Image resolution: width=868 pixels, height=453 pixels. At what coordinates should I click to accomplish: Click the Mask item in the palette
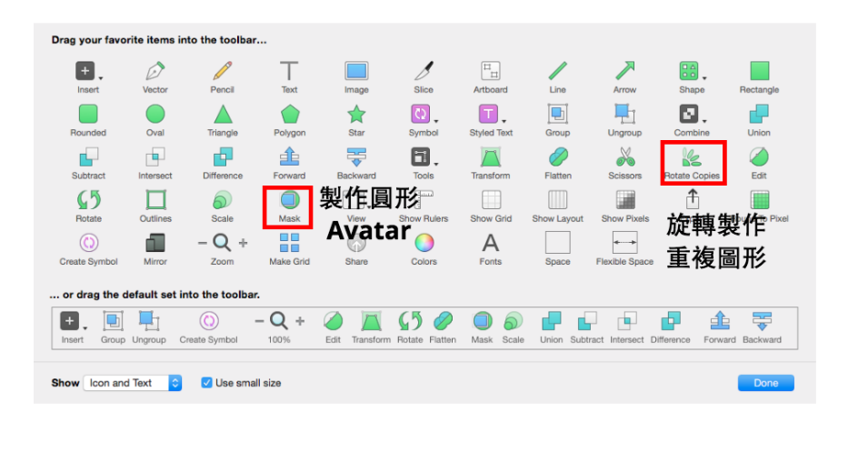[x=289, y=206]
